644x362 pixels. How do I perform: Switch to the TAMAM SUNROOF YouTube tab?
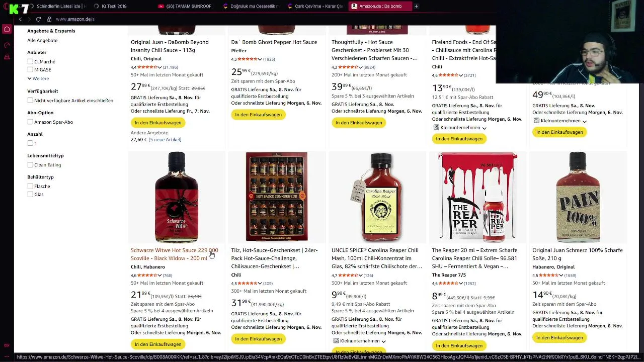[184, 6]
